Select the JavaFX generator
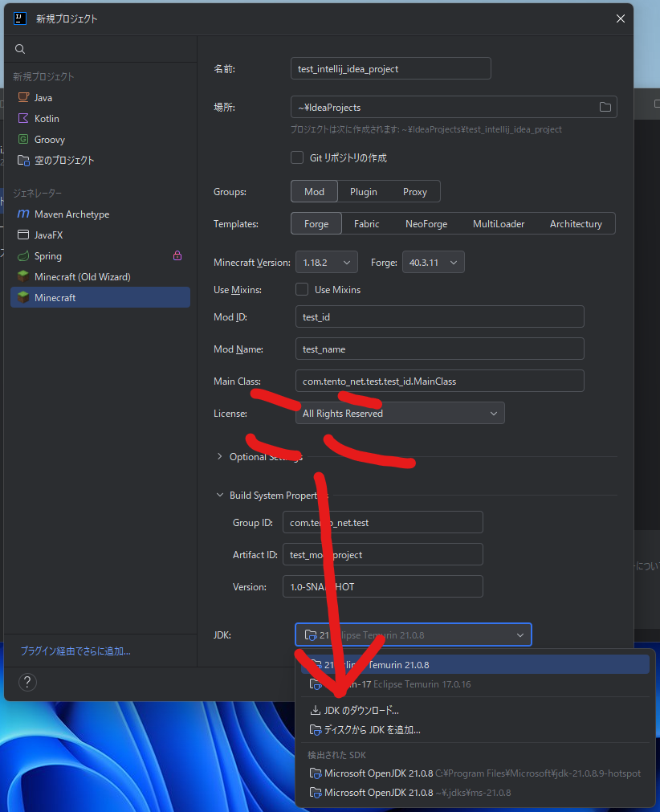The width and height of the screenshot is (660, 812). click(50, 235)
